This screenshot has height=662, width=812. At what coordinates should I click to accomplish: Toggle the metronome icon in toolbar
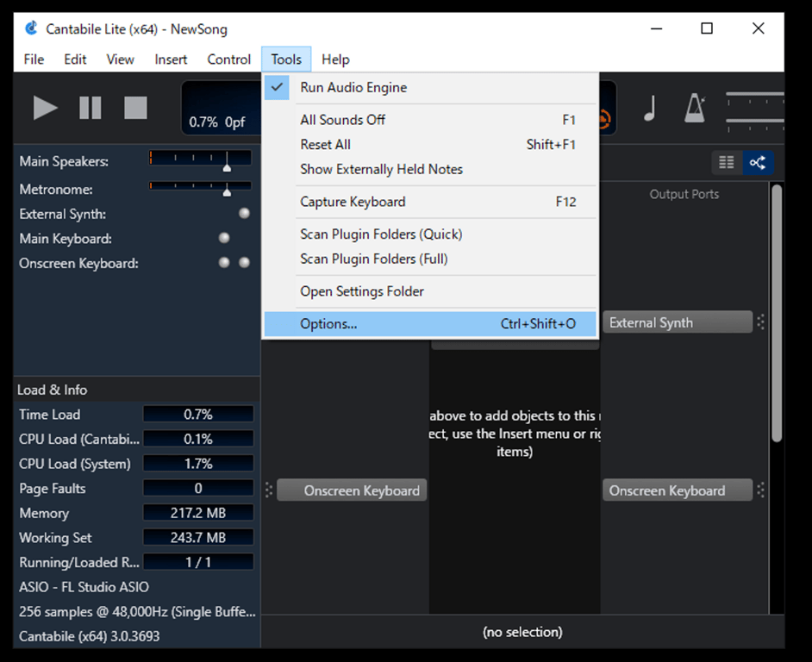695,108
